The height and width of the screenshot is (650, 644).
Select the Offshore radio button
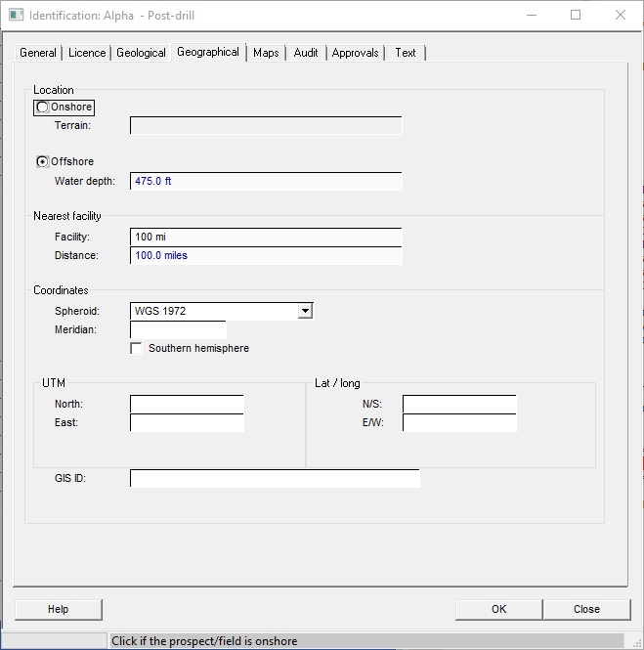[x=42, y=162]
